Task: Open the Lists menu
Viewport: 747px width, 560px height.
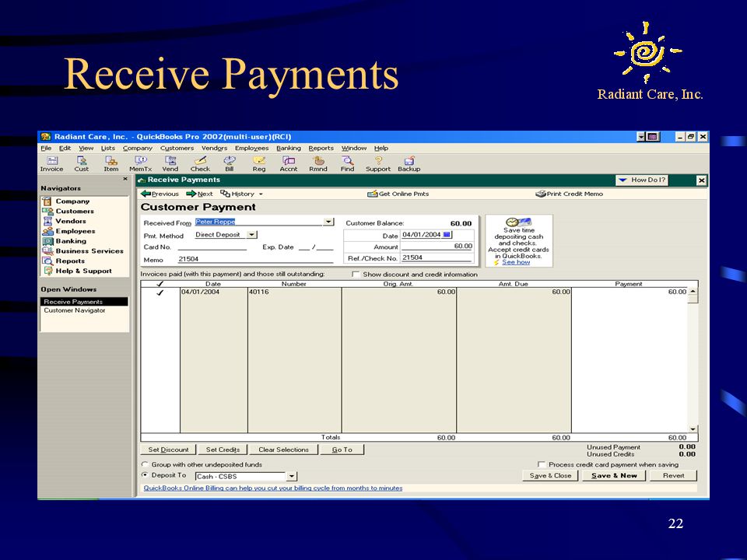Action: point(108,148)
